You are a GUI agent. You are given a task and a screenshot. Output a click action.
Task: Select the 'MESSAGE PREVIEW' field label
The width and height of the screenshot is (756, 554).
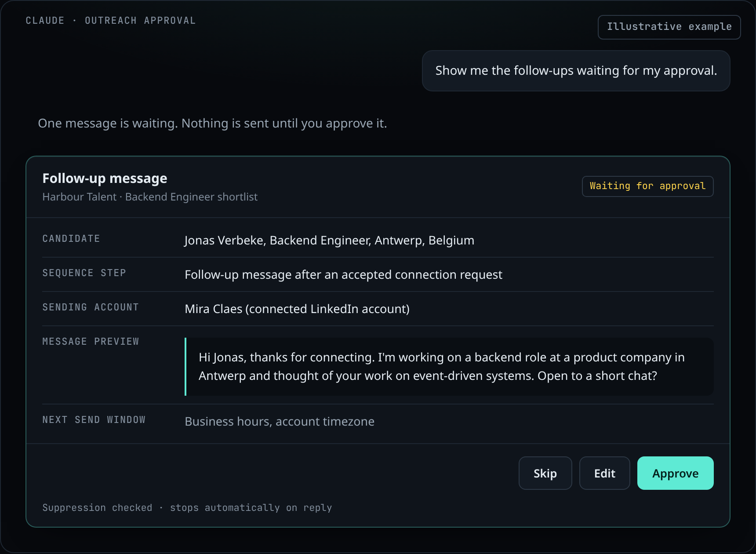[x=91, y=342]
